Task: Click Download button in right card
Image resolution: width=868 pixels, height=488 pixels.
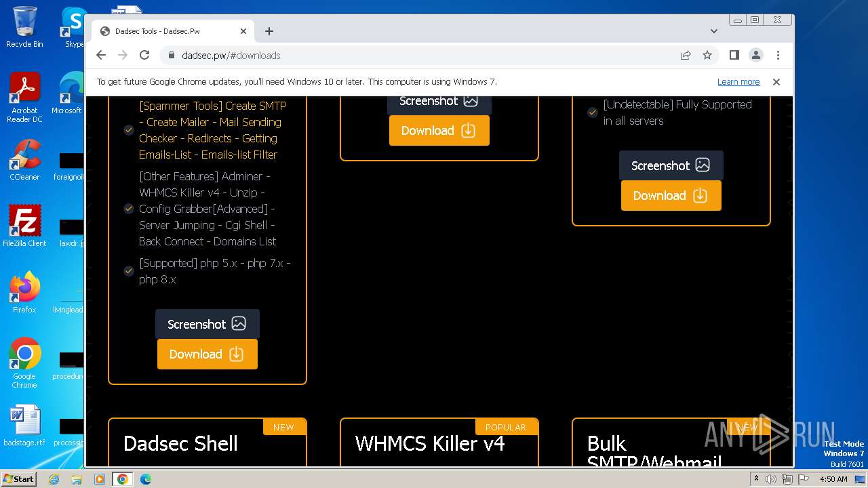Action: (671, 195)
